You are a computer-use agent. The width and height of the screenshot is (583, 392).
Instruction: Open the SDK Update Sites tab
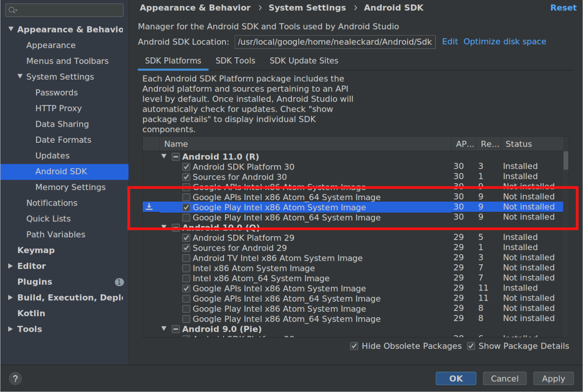[x=304, y=61]
